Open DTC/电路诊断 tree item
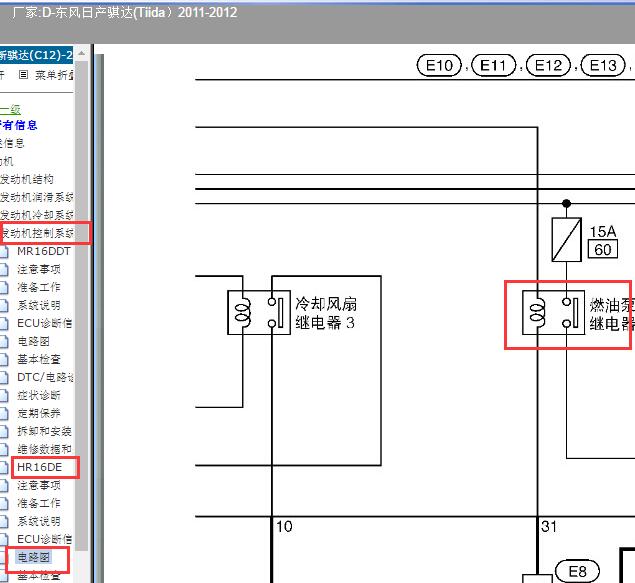This screenshot has width=635, height=583. click(x=45, y=377)
